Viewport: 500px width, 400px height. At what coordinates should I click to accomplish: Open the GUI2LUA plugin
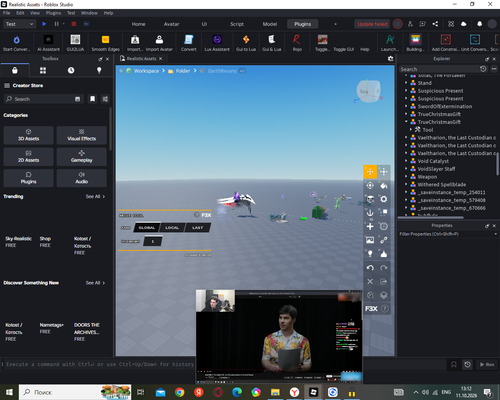tap(75, 43)
